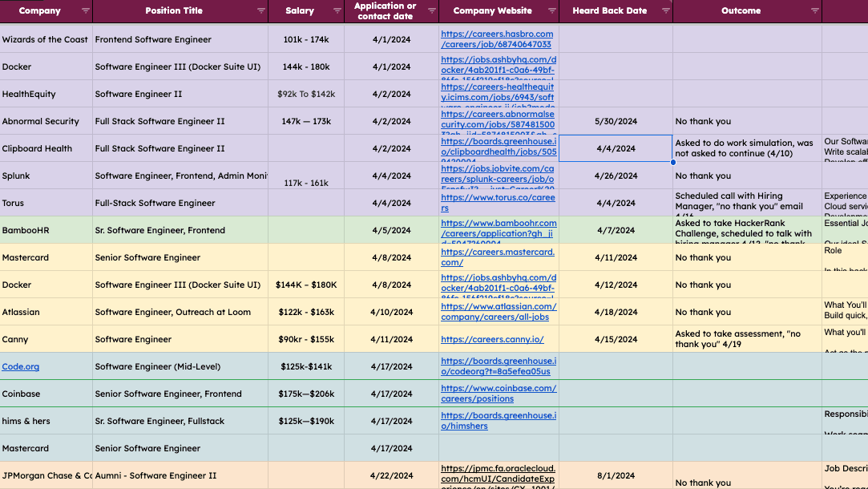Click the Canny outcome cell about assessment

click(x=747, y=339)
